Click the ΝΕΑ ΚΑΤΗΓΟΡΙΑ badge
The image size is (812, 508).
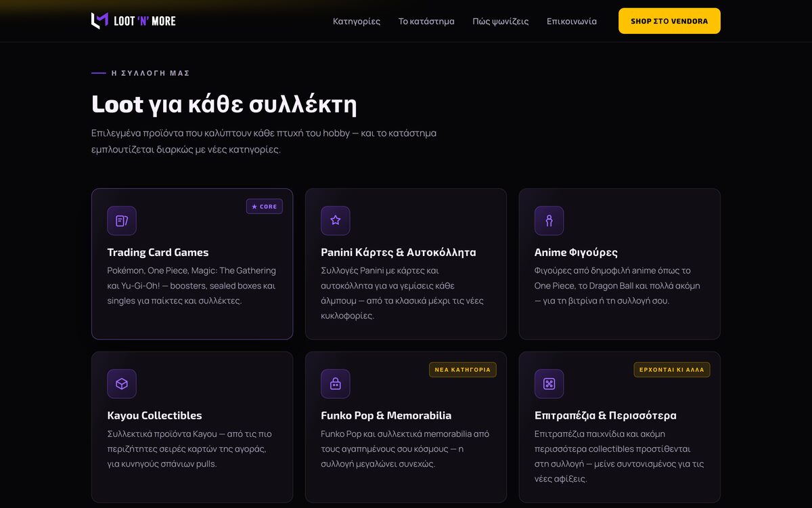click(x=463, y=370)
